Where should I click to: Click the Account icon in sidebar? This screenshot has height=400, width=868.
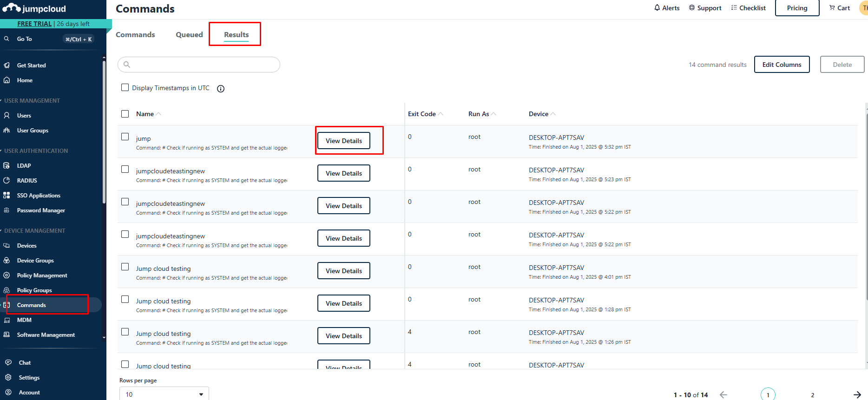pyautogui.click(x=8, y=393)
